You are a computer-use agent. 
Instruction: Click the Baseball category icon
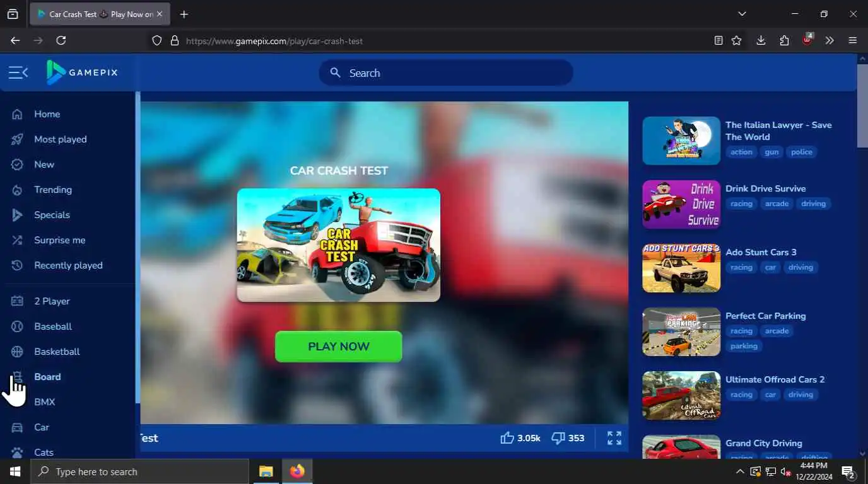coord(17,326)
